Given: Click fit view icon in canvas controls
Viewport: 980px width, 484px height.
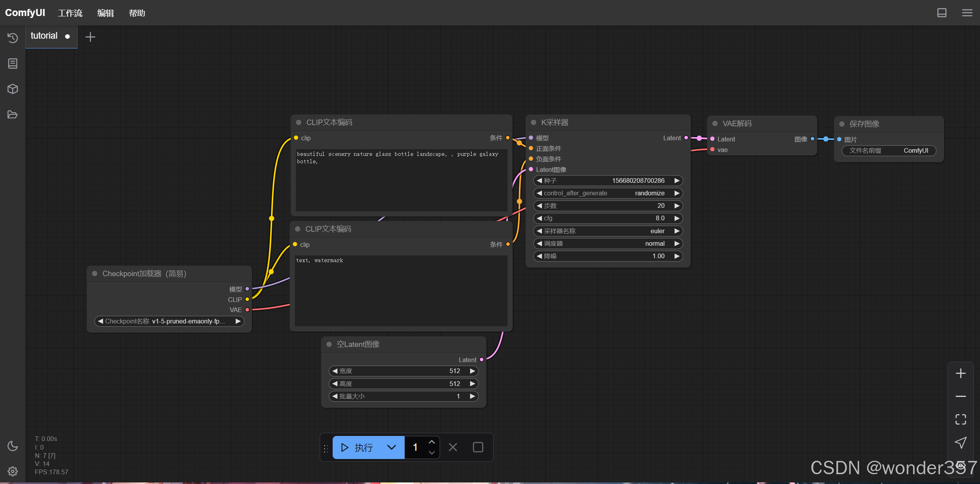Looking at the screenshot, I should [x=960, y=420].
